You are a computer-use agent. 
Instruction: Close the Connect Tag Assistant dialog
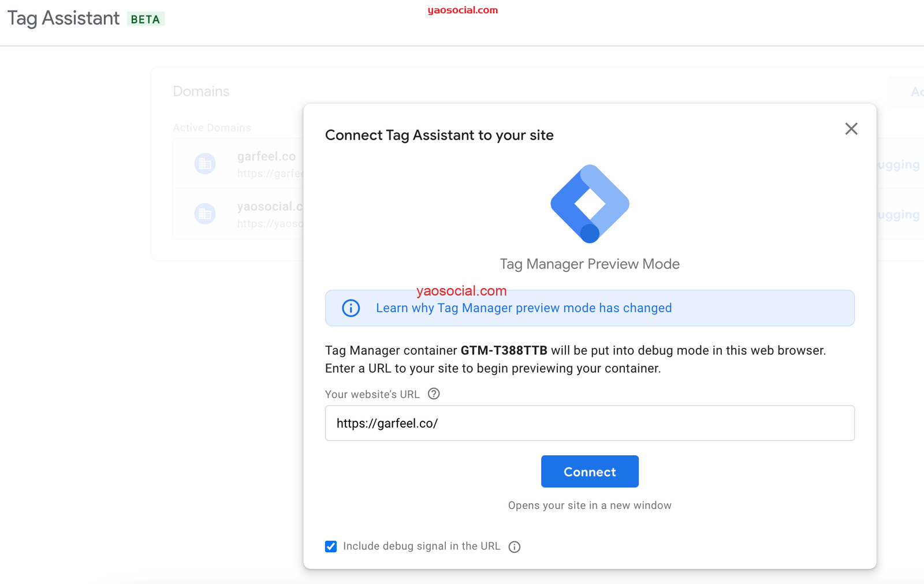click(851, 129)
